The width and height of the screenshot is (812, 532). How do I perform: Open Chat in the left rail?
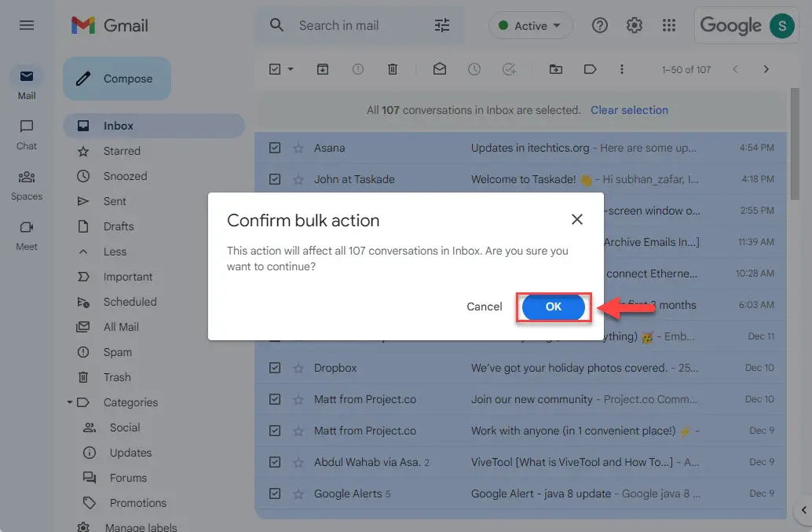click(x=27, y=134)
